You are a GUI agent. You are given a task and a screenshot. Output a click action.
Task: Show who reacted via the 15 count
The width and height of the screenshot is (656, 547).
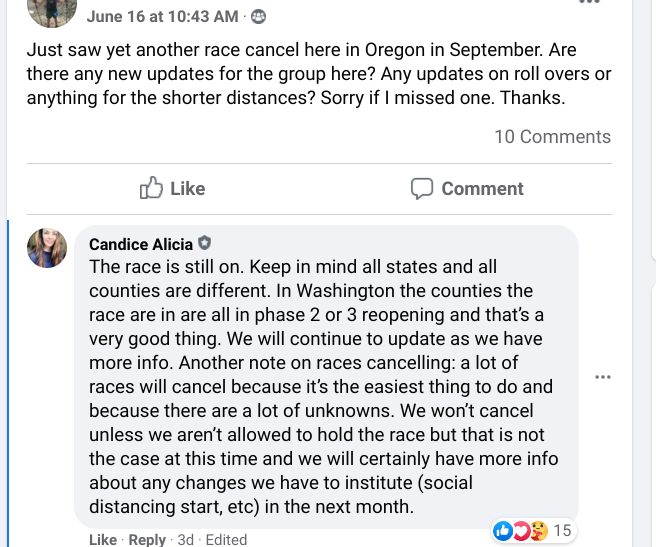(x=562, y=530)
